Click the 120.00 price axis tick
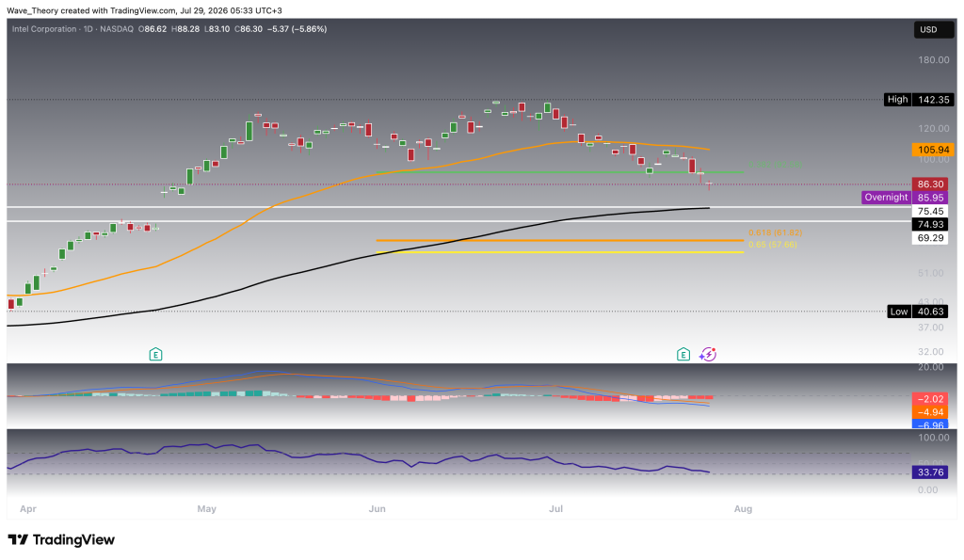Screen dimensions: 964x560 pyautogui.click(x=934, y=129)
